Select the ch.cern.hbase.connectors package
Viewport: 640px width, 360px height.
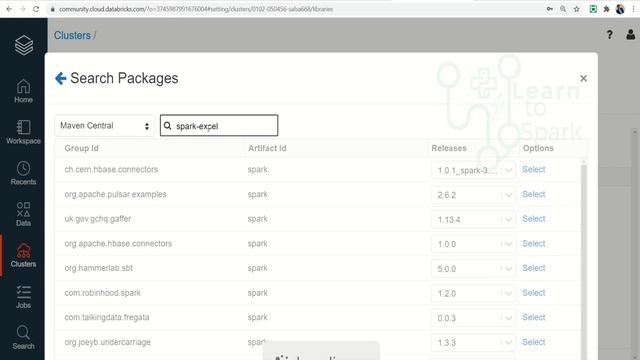(533, 169)
